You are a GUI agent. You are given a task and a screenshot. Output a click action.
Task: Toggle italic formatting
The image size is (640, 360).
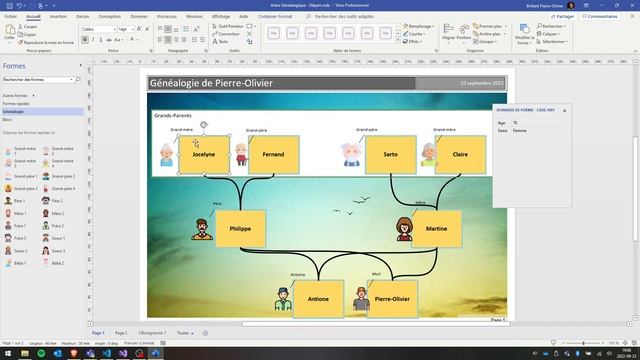93,40
